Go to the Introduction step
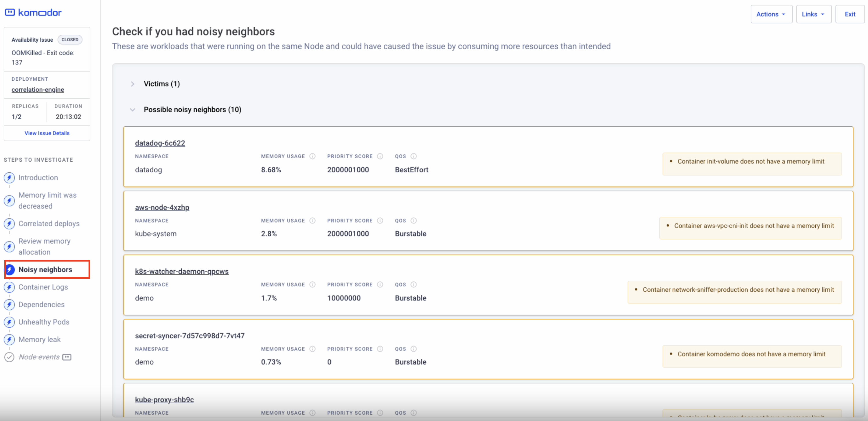 (38, 178)
